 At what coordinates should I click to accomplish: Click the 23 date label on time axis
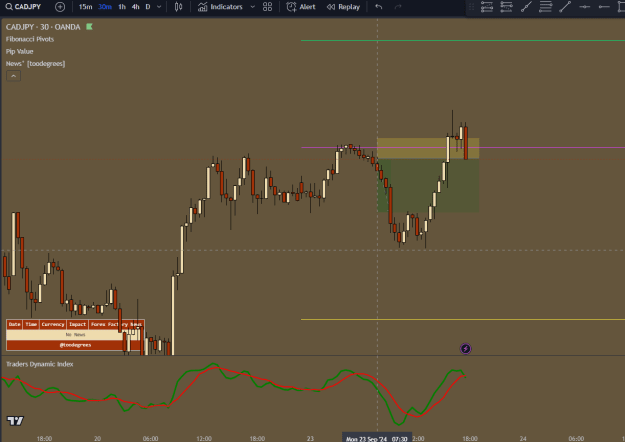tap(310, 438)
